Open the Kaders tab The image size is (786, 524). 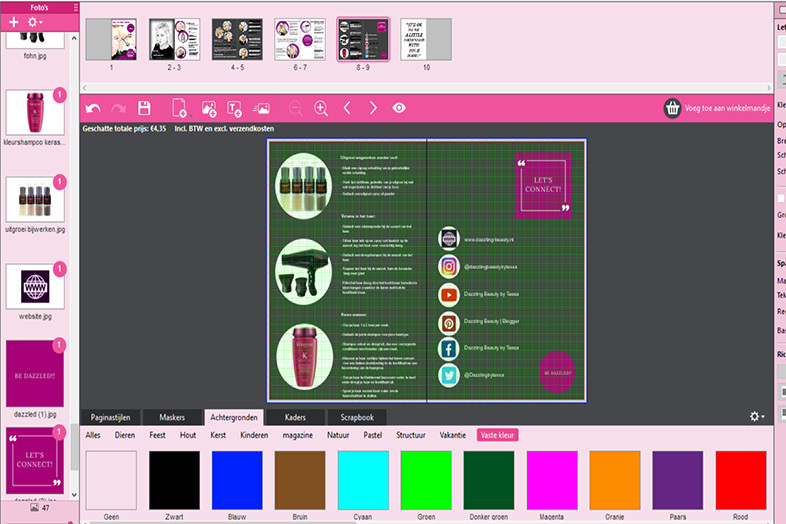pos(295,417)
